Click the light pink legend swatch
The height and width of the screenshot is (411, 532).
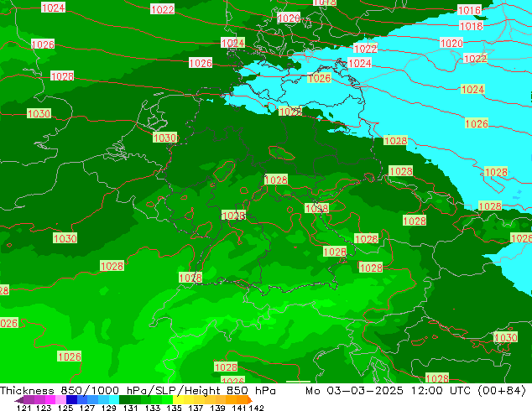pos(60,399)
